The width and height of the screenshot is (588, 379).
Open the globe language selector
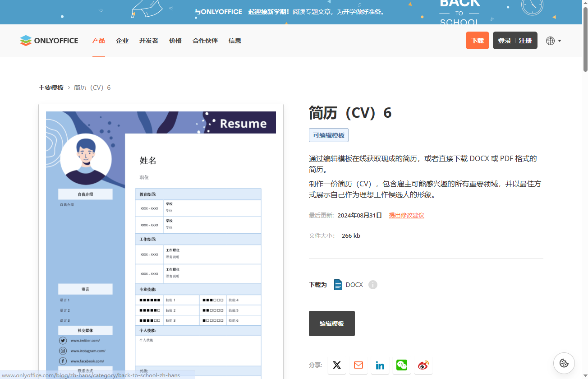pos(553,41)
